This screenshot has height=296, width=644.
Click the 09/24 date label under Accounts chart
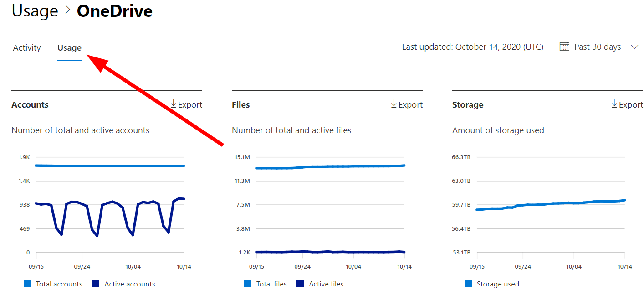[x=82, y=267]
